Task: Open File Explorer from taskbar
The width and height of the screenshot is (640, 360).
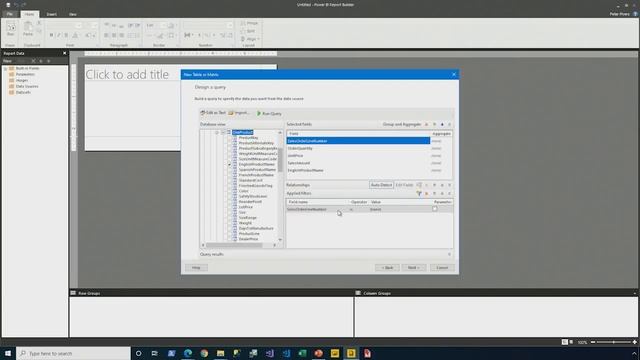Action: point(220,353)
